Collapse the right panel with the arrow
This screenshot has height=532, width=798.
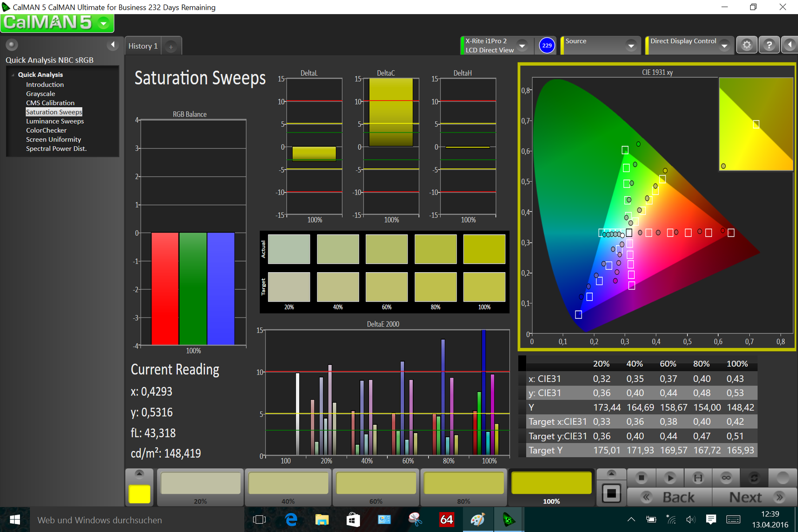click(x=790, y=45)
